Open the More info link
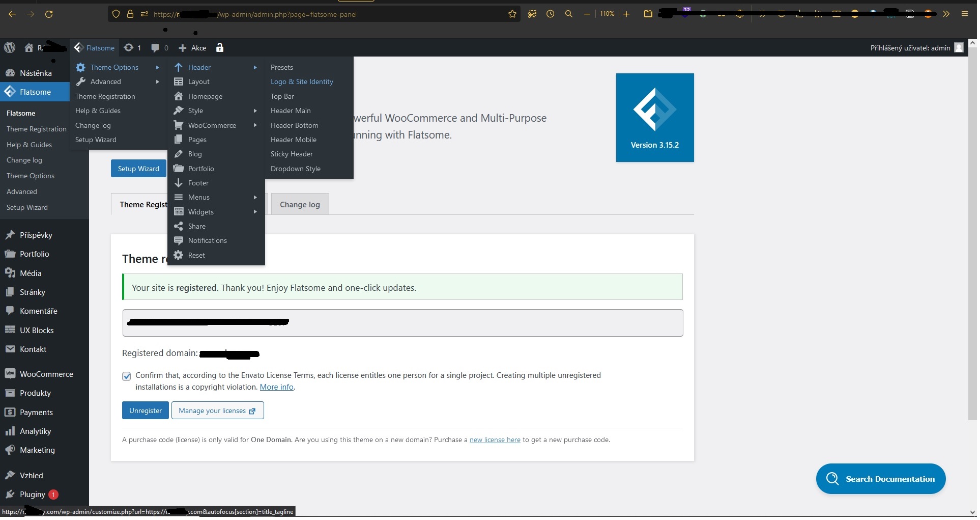The image size is (980, 520). [277, 387]
